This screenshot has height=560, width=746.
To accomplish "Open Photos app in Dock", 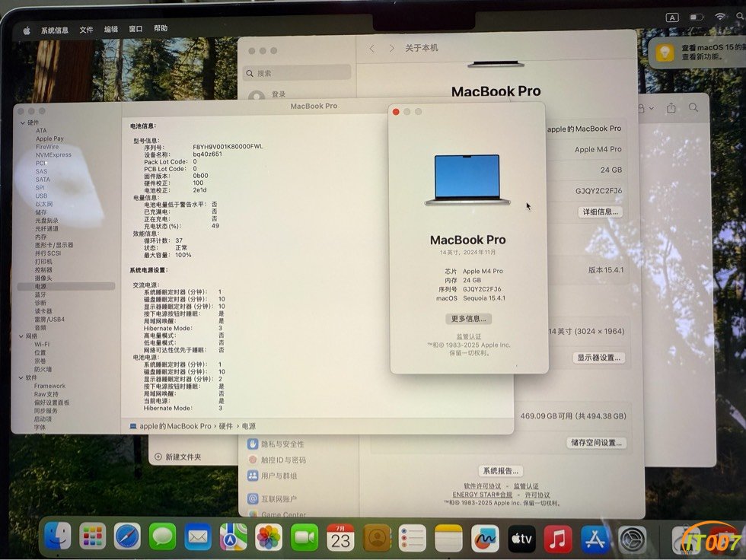I will point(268,538).
